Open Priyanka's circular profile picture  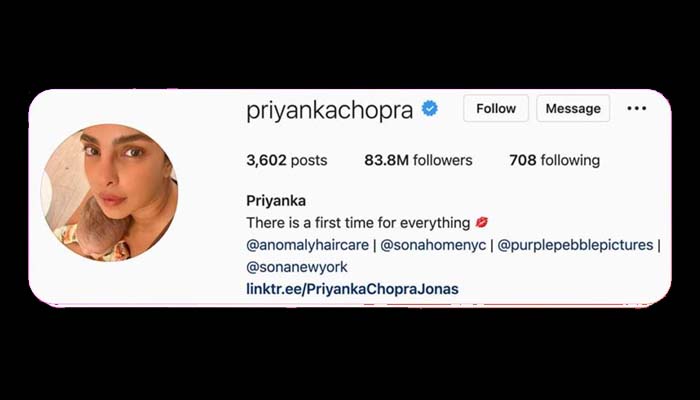[109, 193]
